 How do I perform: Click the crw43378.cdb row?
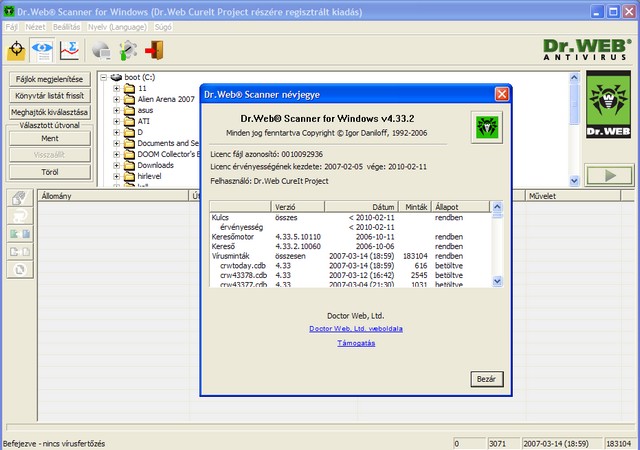tap(350, 275)
